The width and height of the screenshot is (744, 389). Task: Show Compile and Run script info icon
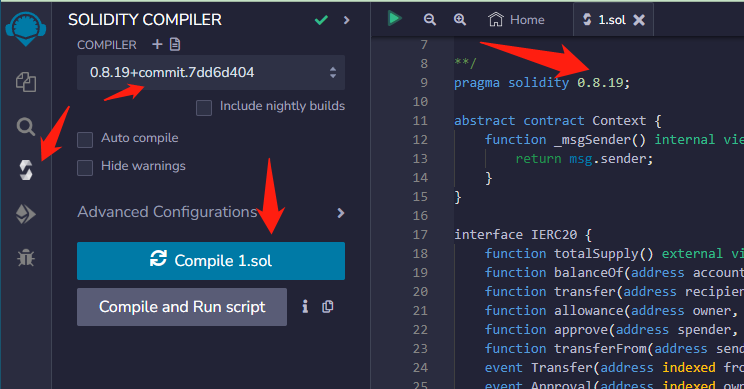[305, 307]
